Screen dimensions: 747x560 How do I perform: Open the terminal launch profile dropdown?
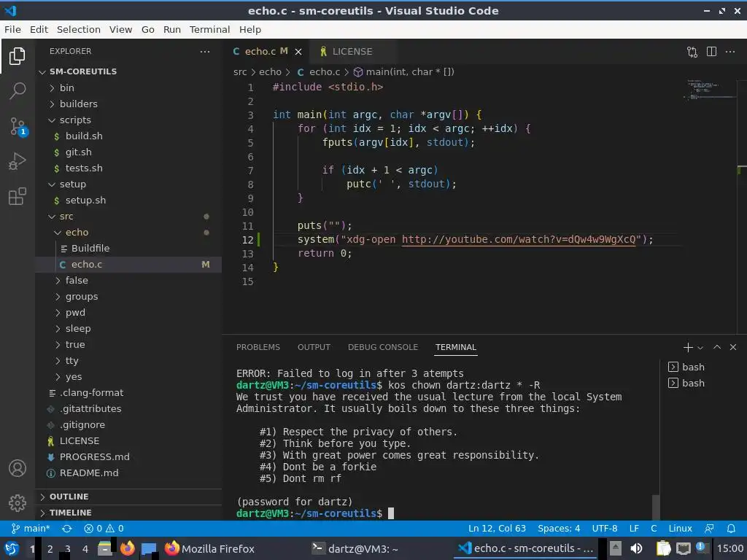click(x=700, y=348)
